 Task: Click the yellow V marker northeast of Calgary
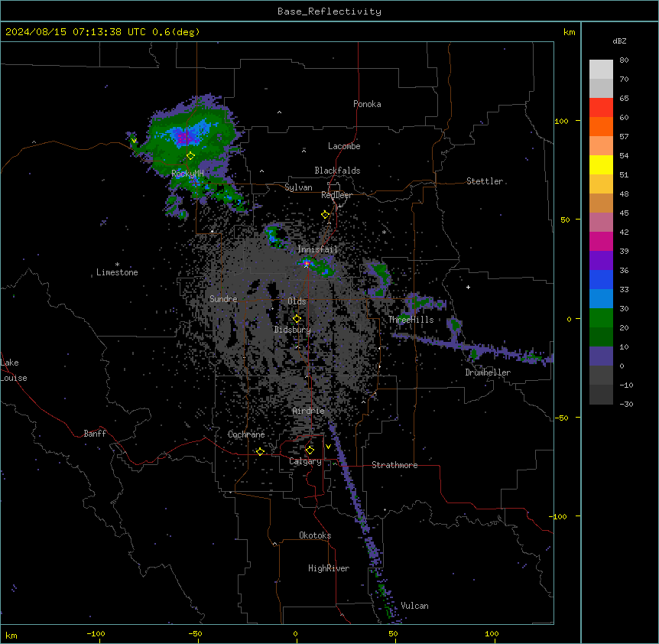coord(328,447)
